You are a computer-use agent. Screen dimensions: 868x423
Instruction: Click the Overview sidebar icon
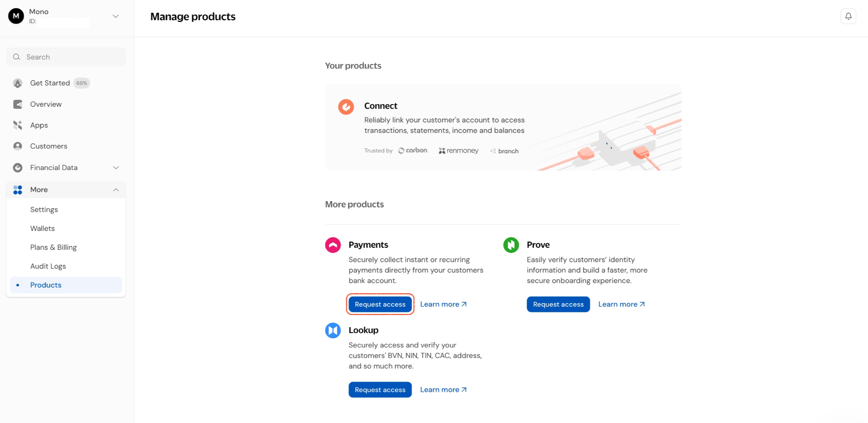18,104
